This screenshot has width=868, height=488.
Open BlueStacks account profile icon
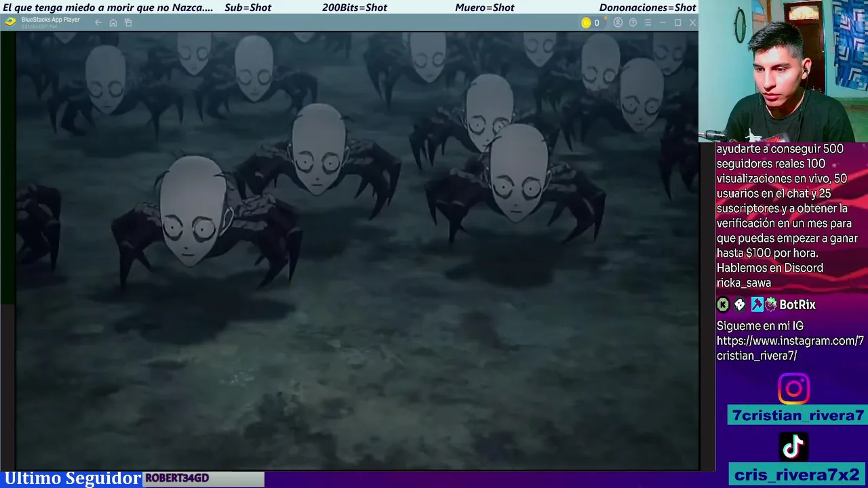pos(618,22)
